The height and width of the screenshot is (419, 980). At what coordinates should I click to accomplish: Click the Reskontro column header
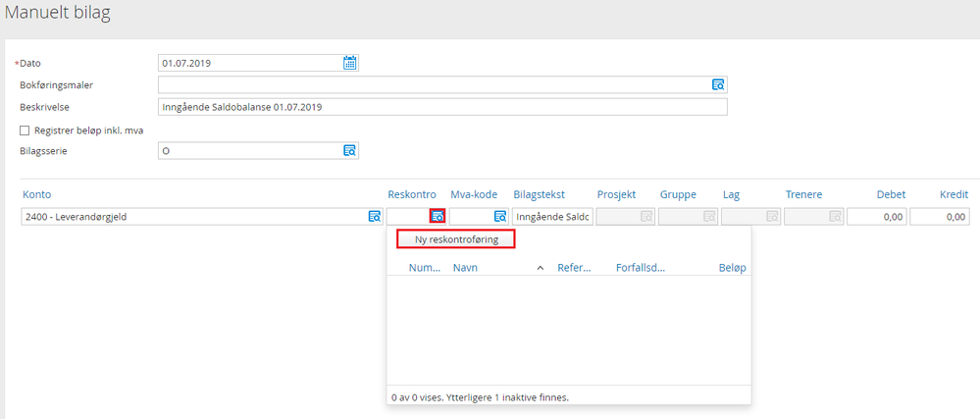[x=411, y=194]
